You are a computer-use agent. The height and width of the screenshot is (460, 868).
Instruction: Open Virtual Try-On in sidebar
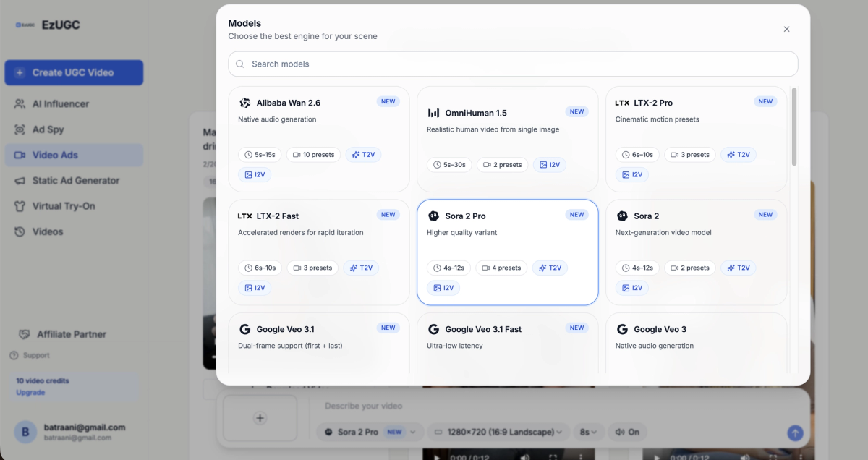click(74, 206)
